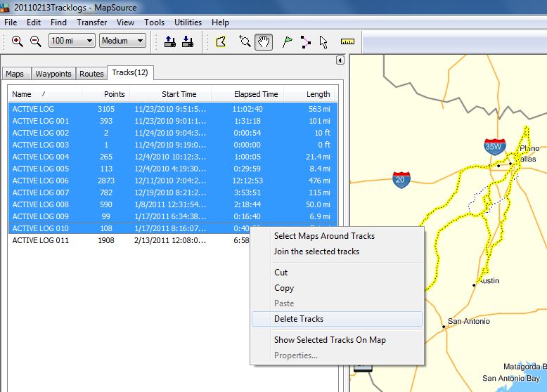
Task: Select the ACTIVE LOG track row
Action: click(x=173, y=109)
